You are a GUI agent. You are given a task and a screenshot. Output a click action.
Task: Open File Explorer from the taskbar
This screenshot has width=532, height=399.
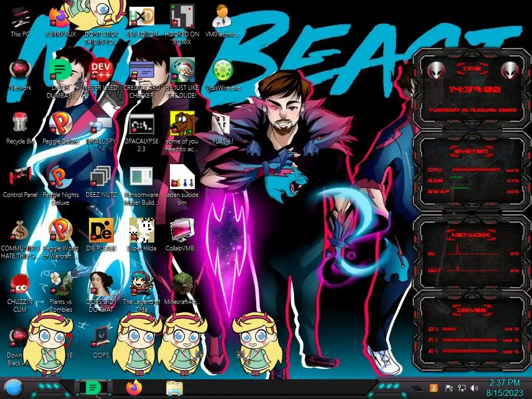(175, 388)
